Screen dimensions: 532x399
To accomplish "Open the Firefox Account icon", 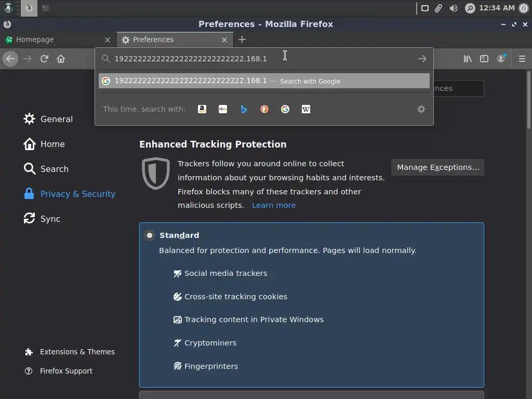I will click(501, 59).
